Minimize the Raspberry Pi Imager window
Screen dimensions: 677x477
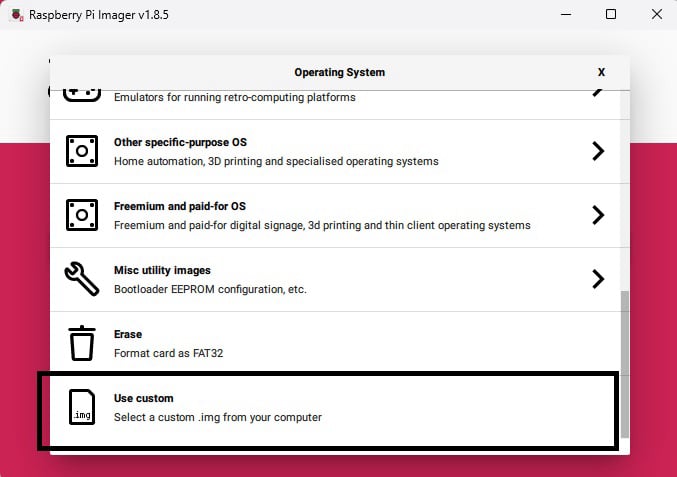pos(566,15)
